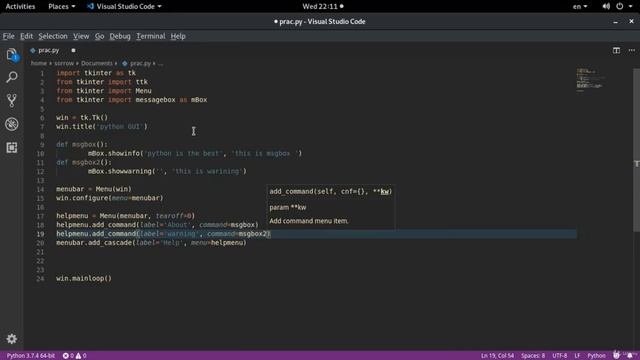Click 'import tkinter as tk' on line 1
This screenshot has height=360, width=640.
96,73
